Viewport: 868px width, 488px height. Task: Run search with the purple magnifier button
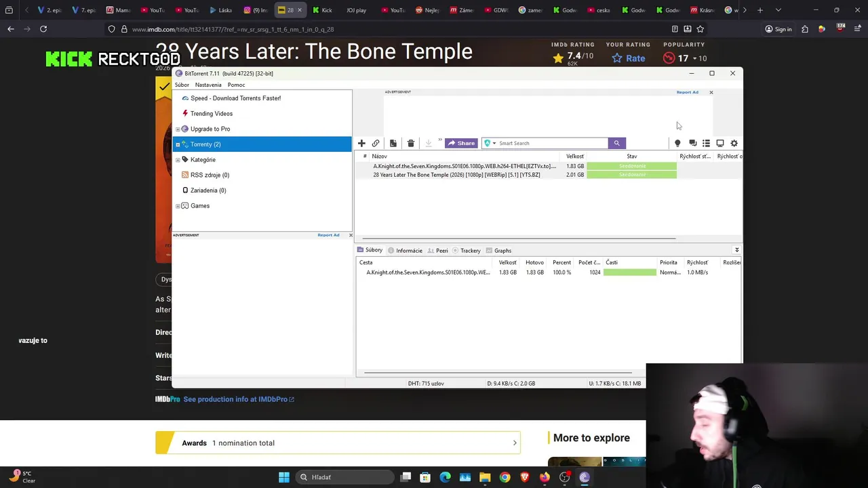click(616, 143)
